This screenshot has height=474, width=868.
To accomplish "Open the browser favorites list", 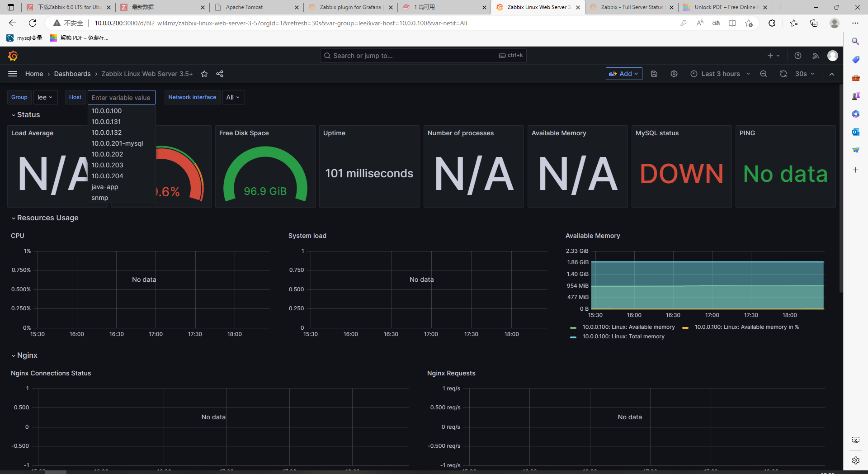I will coord(794,23).
